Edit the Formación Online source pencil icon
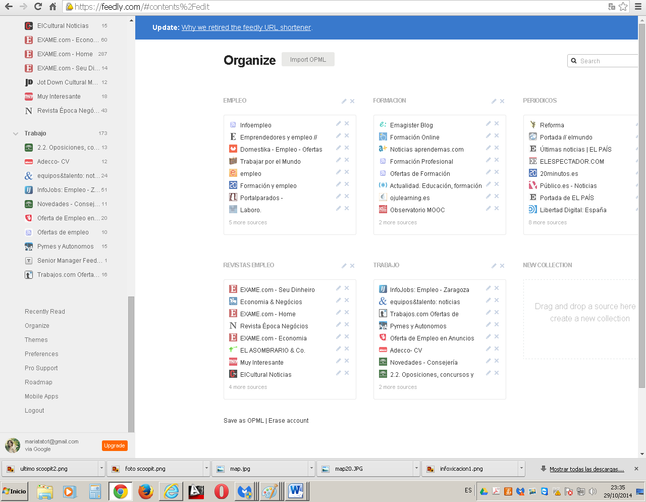Screen dimensions: 646x502 [x=488, y=135]
